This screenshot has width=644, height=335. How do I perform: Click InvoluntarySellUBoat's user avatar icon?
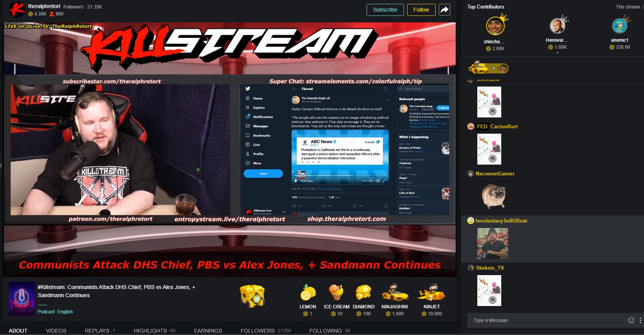[471, 221]
